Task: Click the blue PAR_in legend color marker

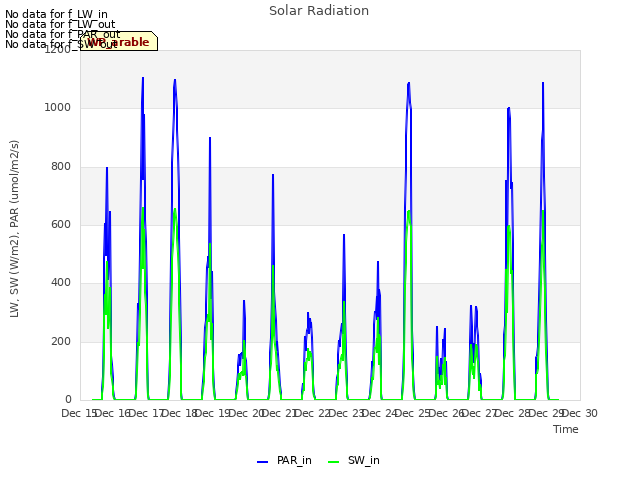Action: (x=262, y=462)
